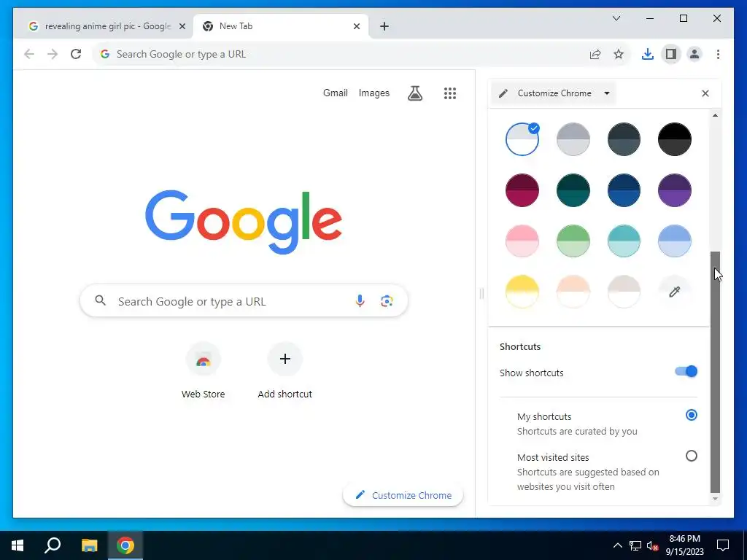
Task: Select the Most visited sites radio option
Action: click(x=692, y=456)
